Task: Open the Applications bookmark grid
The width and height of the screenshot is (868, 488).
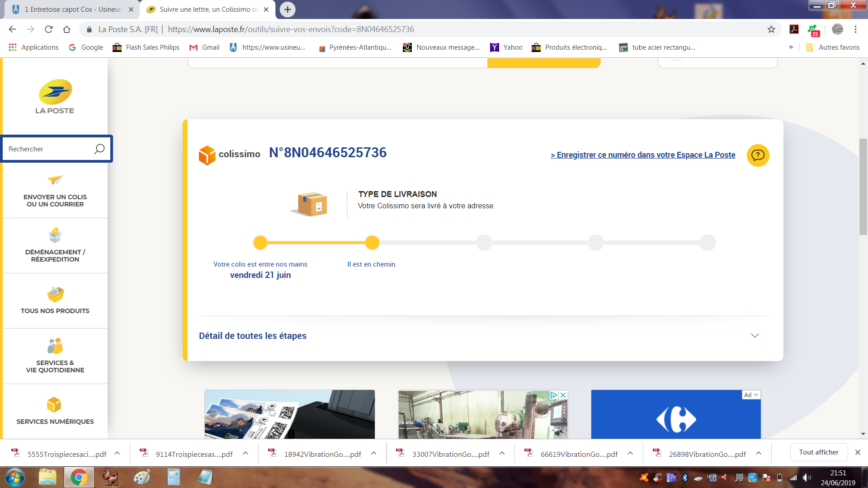Action: pyautogui.click(x=33, y=47)
